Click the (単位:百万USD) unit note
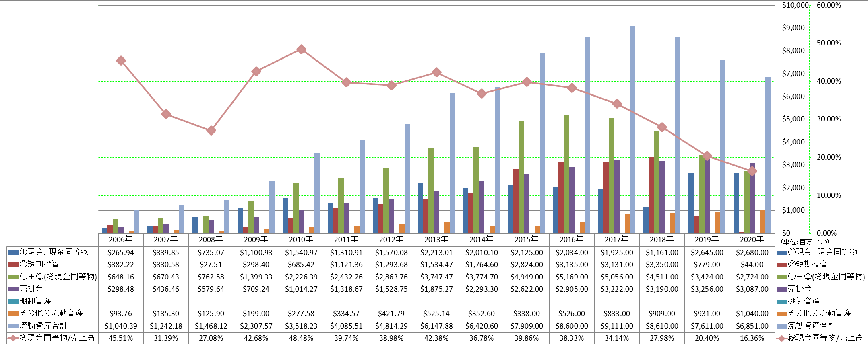The width and height of the screenshot is (868, 345). coord(805,242)
